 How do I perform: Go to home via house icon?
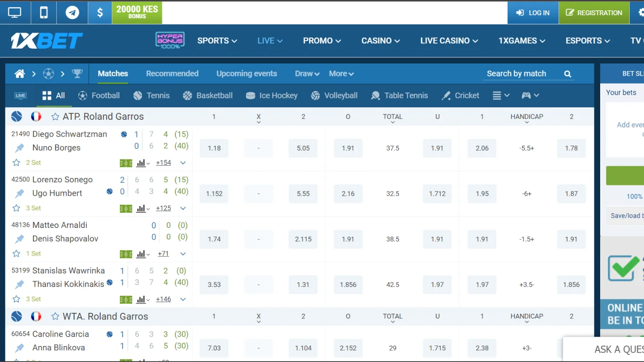[20, 74]
